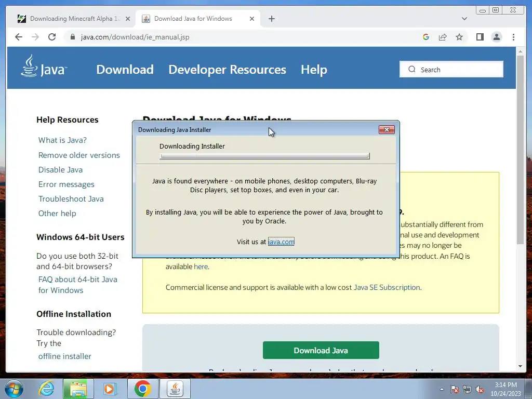This screenshot has height=399, width=532.
Task: Open FAQ about 64-bit Java link
Action: pos(78,285)
